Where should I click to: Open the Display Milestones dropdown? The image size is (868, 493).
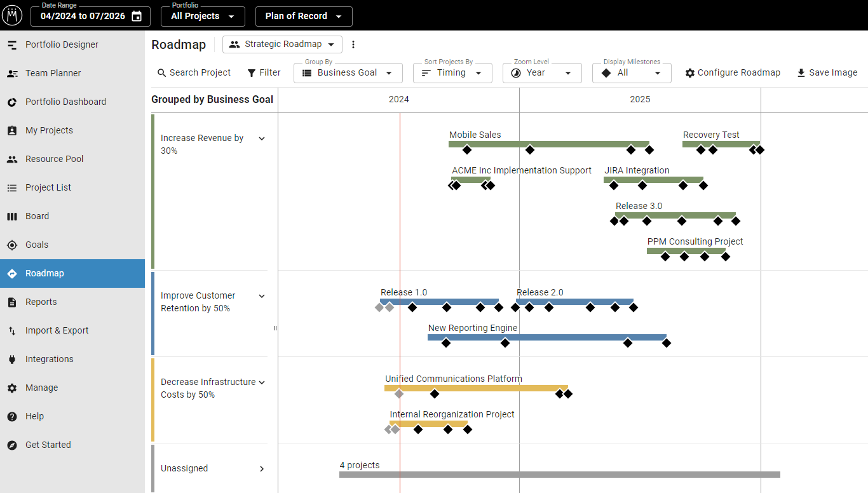[632, 73]
